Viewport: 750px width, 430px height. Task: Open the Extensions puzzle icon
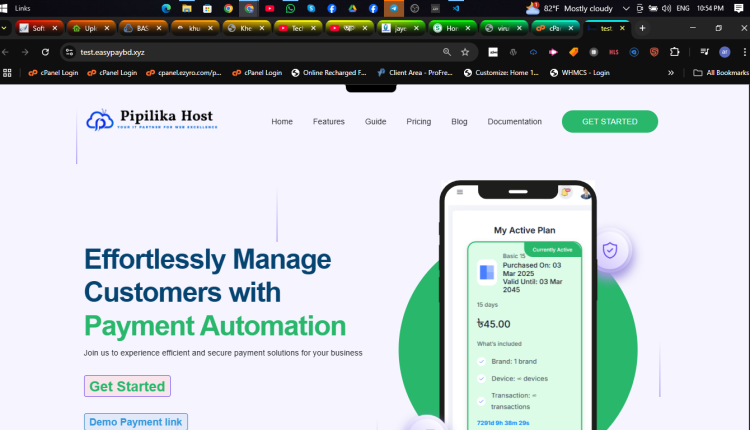(x=674, y=52)
